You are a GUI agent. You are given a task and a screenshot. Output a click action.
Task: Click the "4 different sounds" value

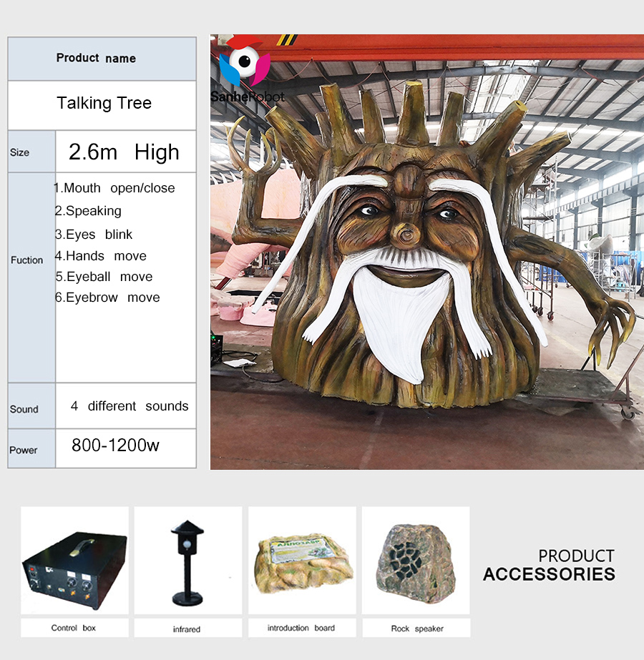click(129, 406)
